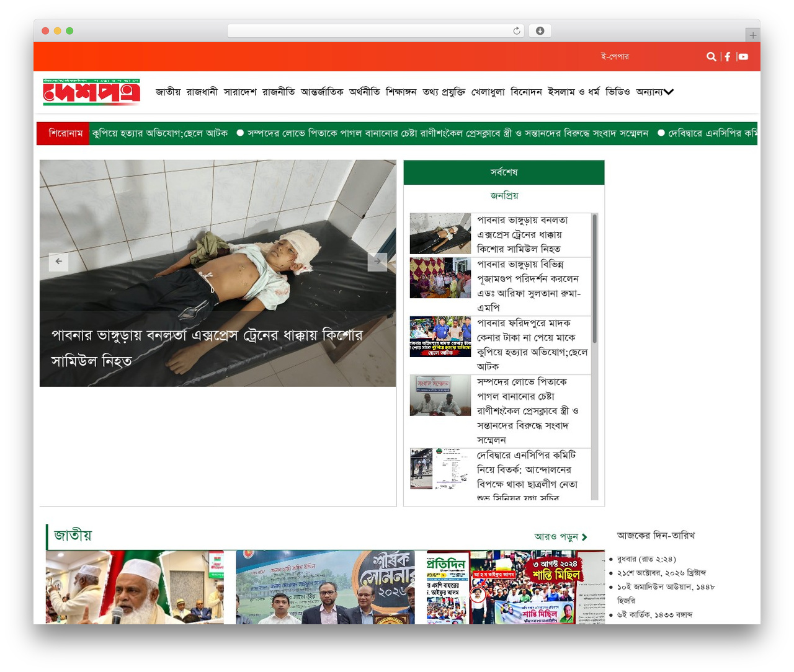Open the জাতীয় section heading
The width and height of the screenshot is (794, 672).
[73, 535]
